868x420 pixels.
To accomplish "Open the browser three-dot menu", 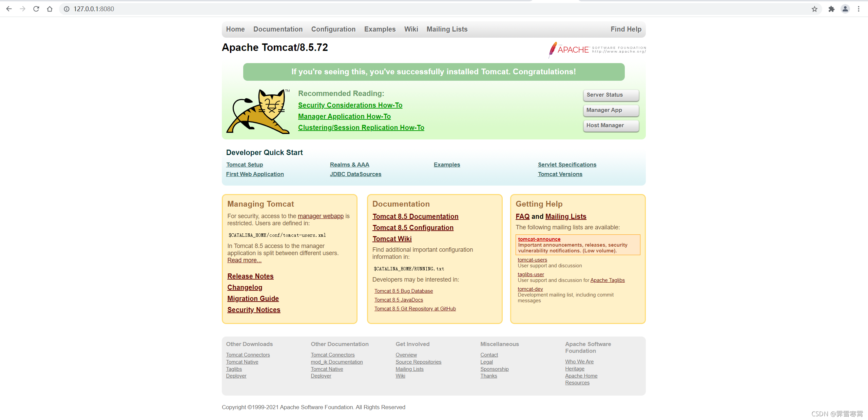I will click(x=859, y=9).
